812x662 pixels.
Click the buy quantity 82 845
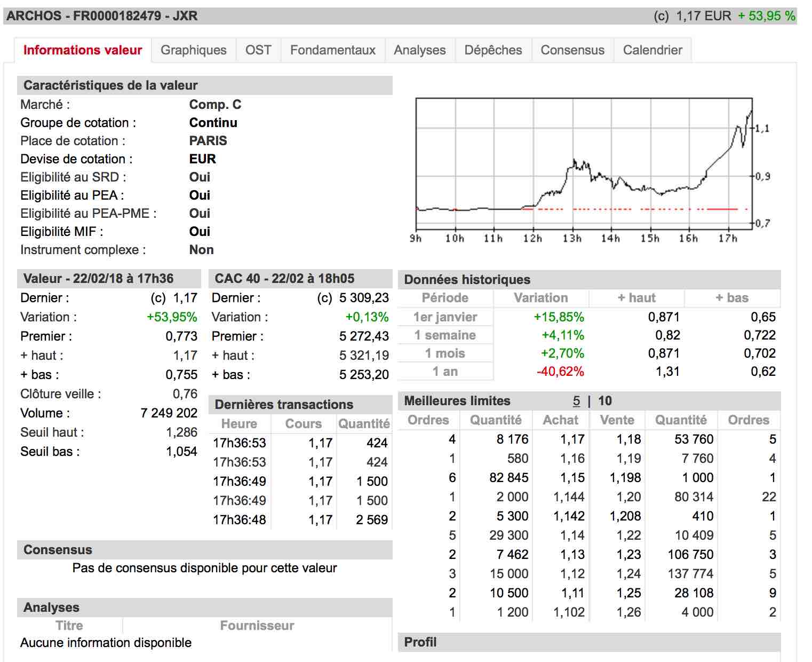[x=509, y=478]
